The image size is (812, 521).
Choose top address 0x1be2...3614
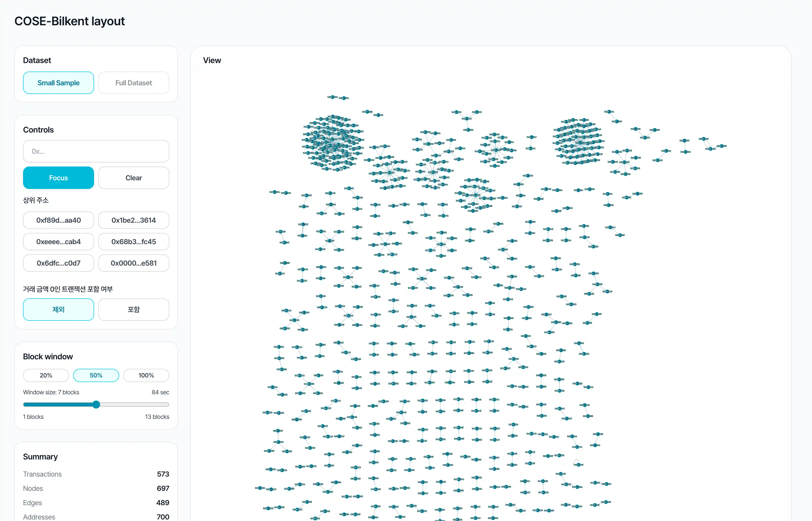pos(133,220)
